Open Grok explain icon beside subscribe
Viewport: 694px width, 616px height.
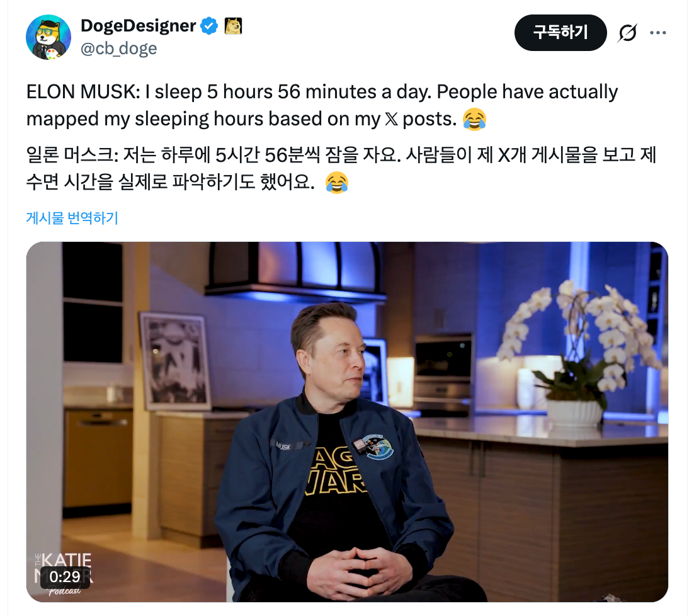point(627,33)
